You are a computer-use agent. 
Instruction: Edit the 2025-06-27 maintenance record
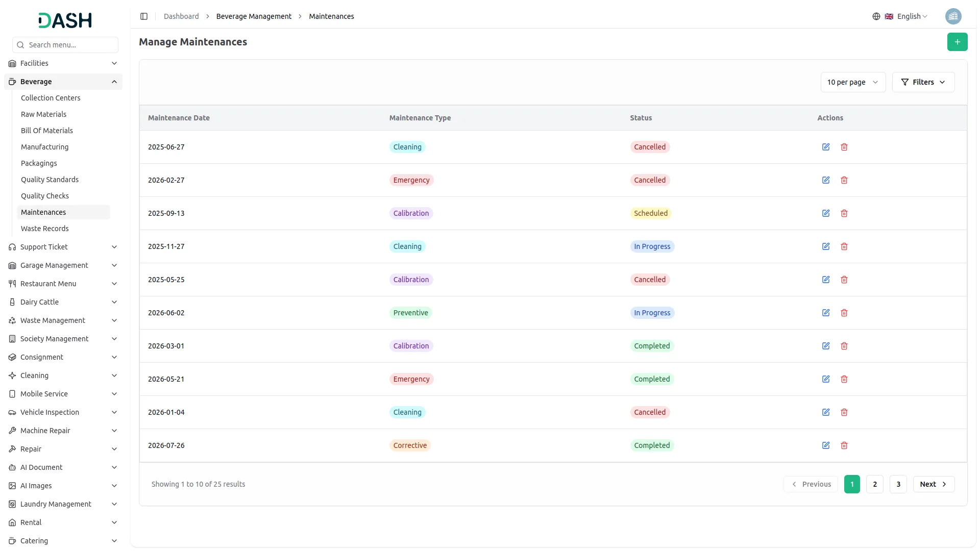(x=826, y=147)
